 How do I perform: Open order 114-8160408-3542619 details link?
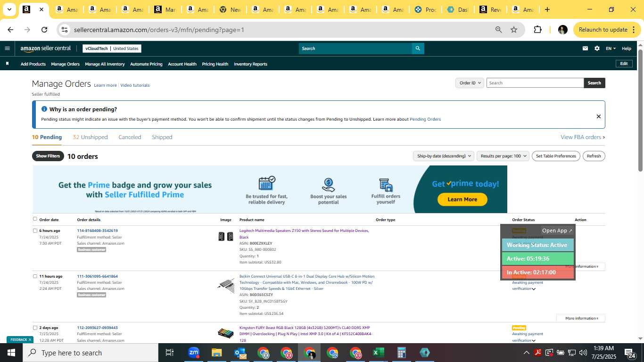(97, 230)
